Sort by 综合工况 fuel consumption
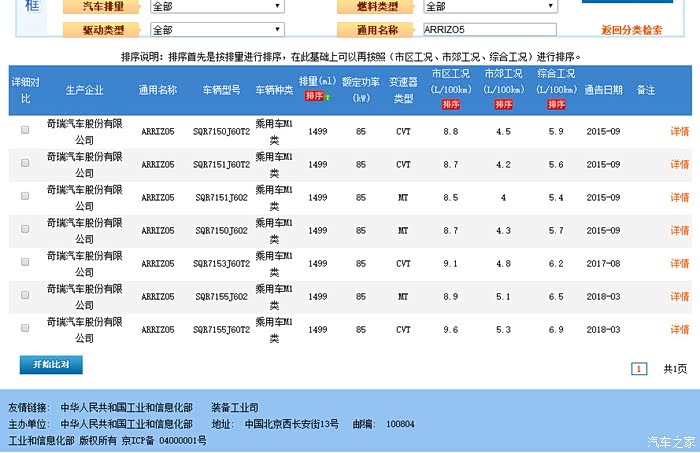This screenshot has width=700, height=453. tap(556, 104)
